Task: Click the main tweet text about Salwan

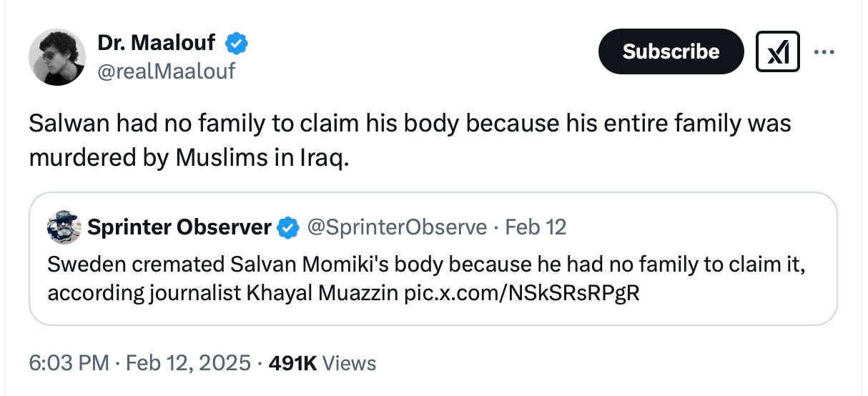Action: pyautogui.click(x=410, y=139)
